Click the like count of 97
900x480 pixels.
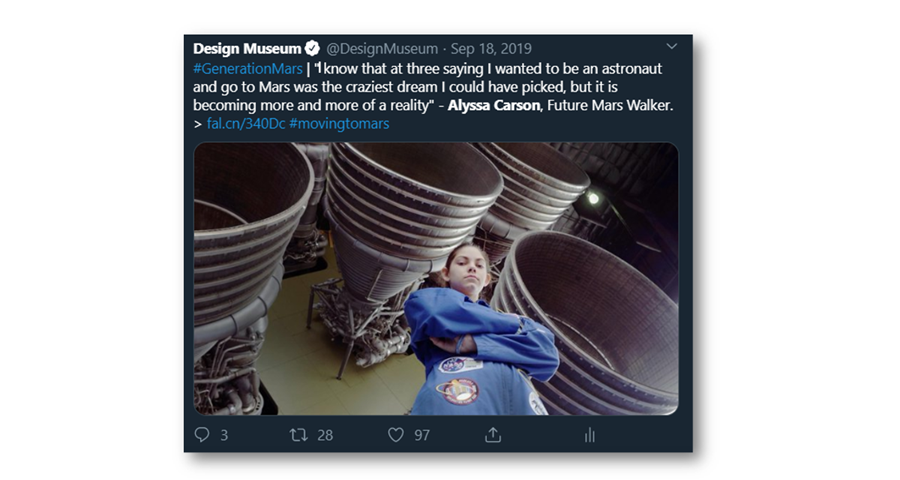click(423, 435)
